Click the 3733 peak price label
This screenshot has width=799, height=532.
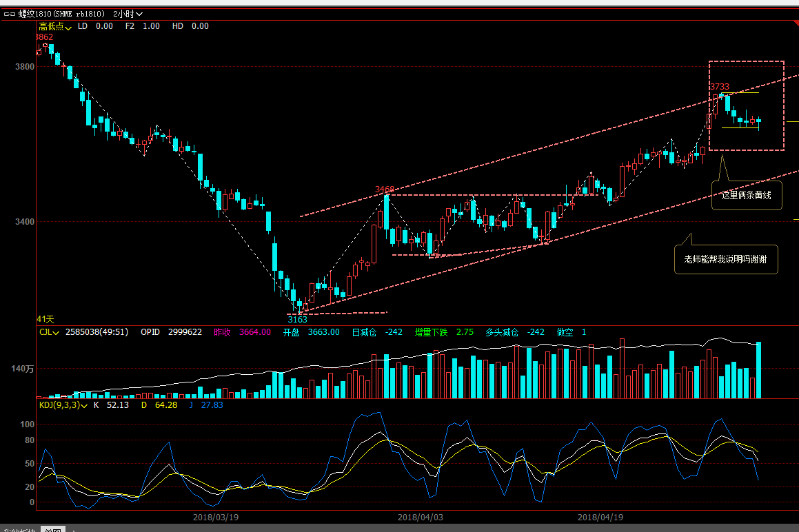point(719,87)
